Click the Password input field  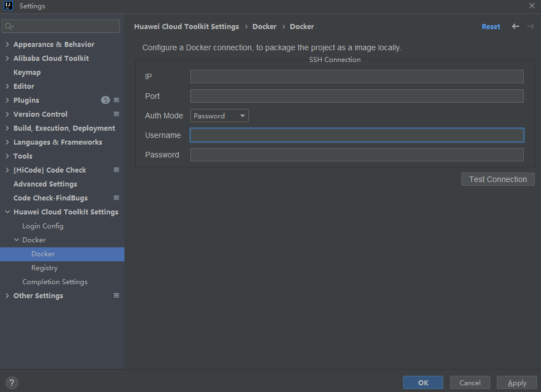coord(357,155)
